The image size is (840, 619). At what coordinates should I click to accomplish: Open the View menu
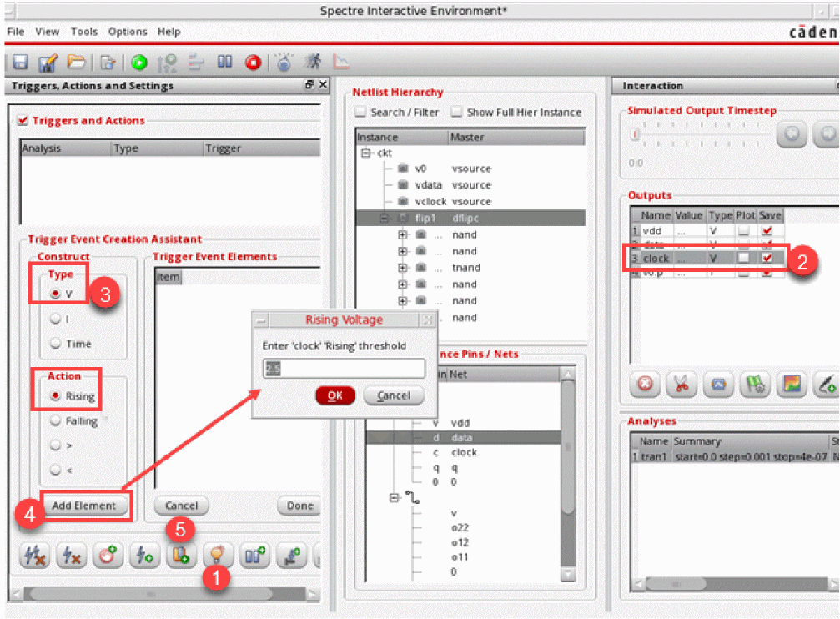(x=48, y=32)
